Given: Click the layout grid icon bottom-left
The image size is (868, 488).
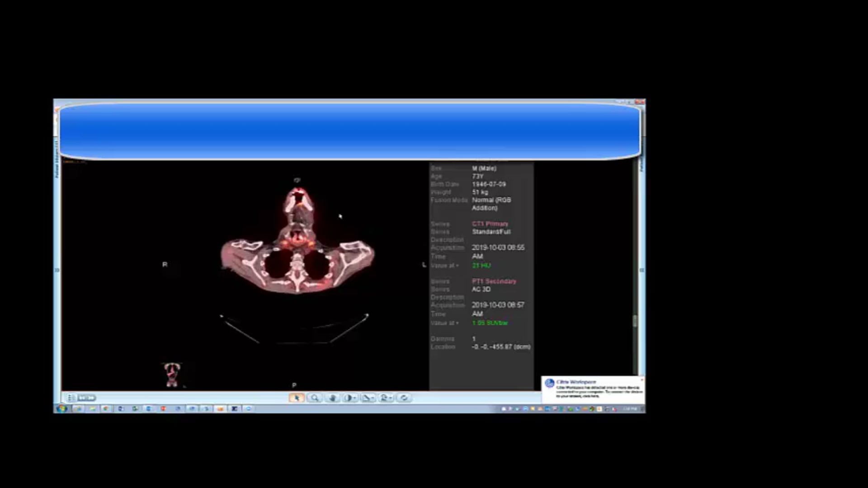Looking at the screenshot, I should [71, 398].
